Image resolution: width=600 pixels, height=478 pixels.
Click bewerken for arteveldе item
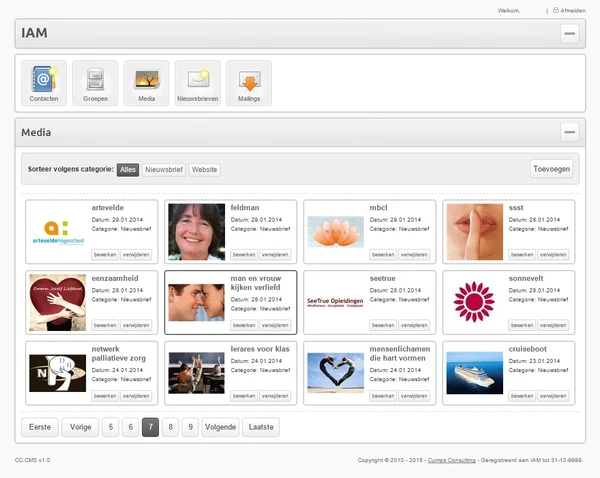pos(105,254)
